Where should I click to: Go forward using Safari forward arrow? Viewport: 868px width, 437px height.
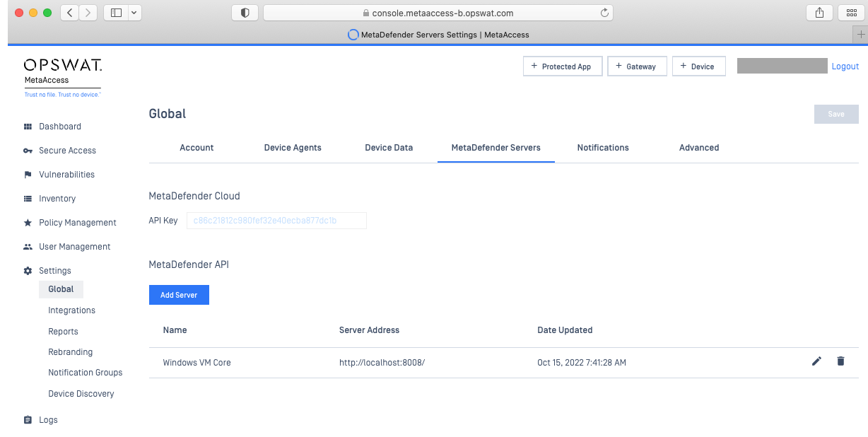[88, 13]
